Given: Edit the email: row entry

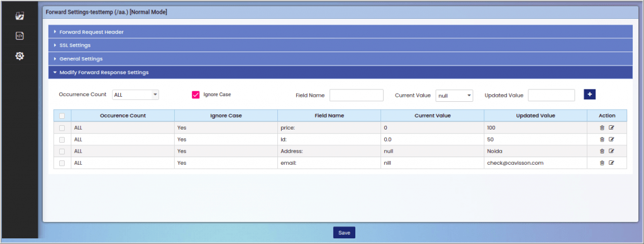Looking at the screenshot, I should click(611, 163).
